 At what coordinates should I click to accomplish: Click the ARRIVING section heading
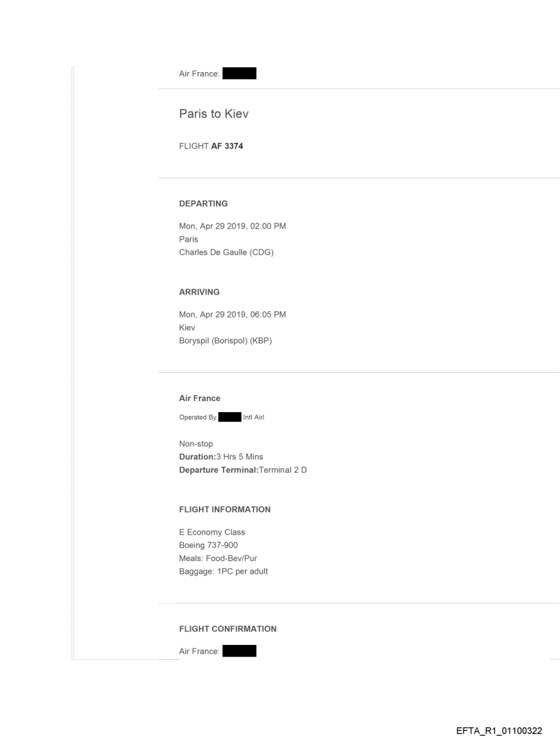[x=200, y=292]
